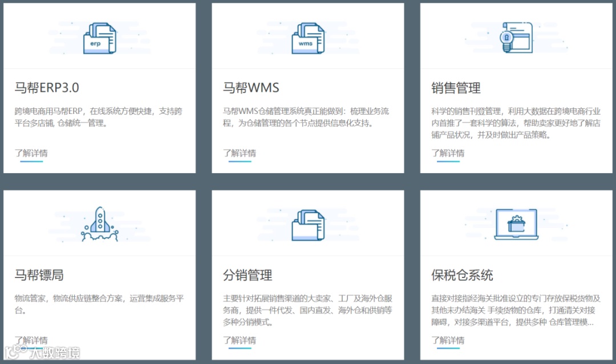Click the 马帮WMS heading

point(252,88)
